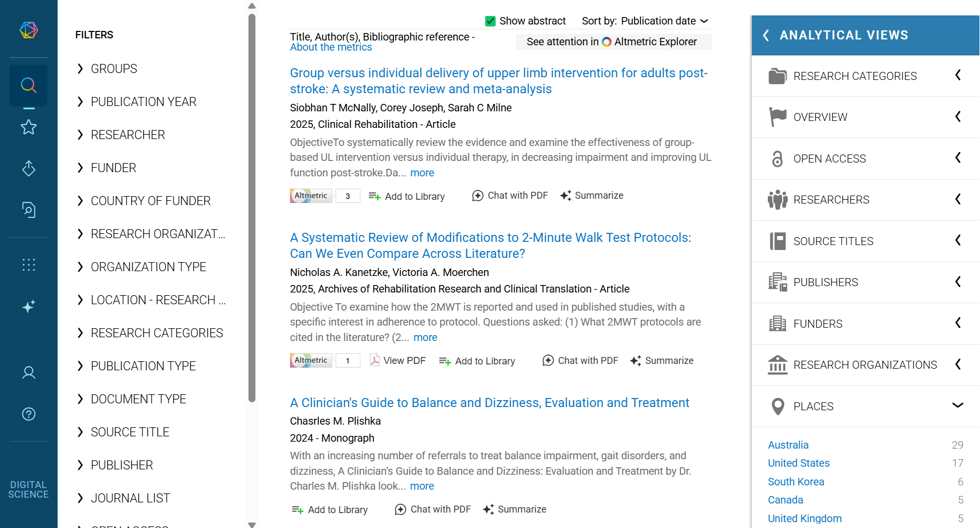The width and height of the screenshot is (980, 528).
Task: Select Australia in the Places list
Action: click(x=788, y=445)
